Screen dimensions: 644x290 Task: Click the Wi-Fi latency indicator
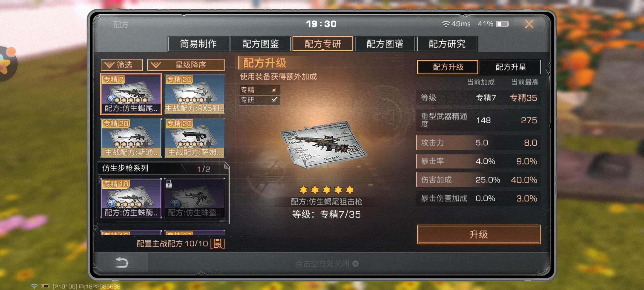[456, 24]
